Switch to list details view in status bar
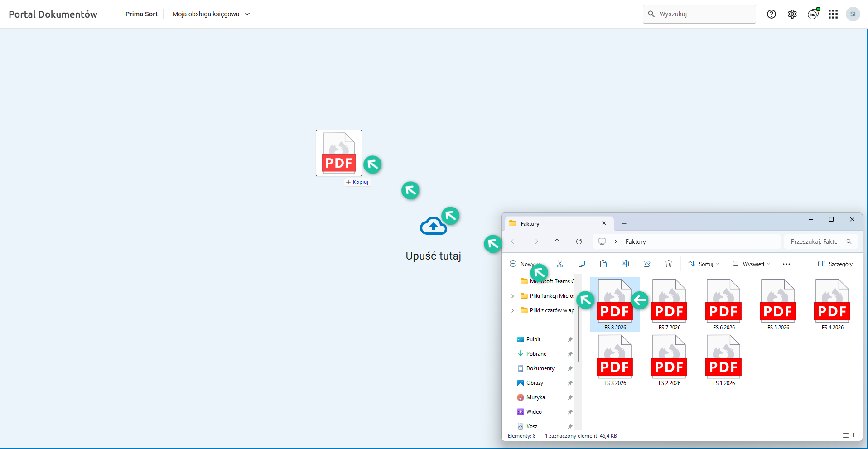The height and width of the screenshot is (449, 868). point(845,435)
